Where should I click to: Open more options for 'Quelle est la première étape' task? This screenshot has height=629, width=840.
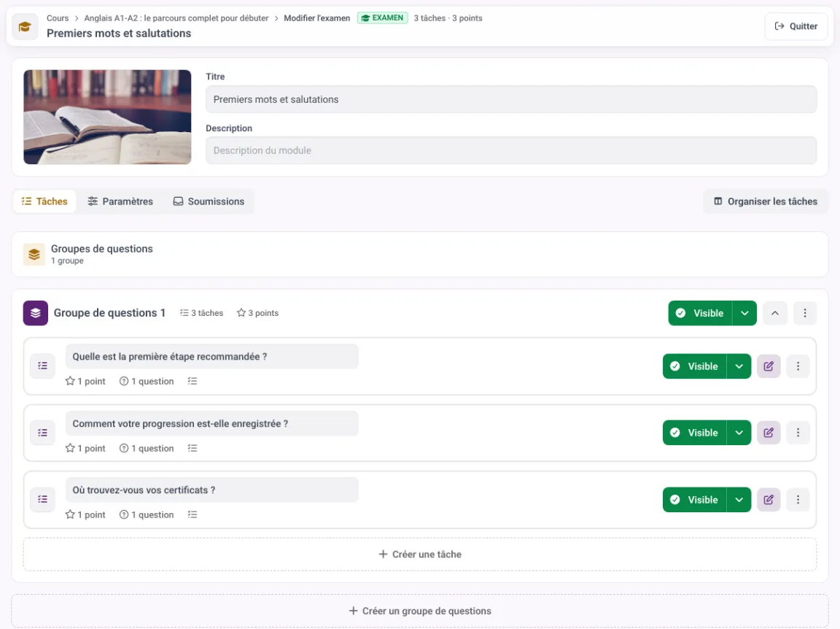pyautogui.click(x=798, y=366)
